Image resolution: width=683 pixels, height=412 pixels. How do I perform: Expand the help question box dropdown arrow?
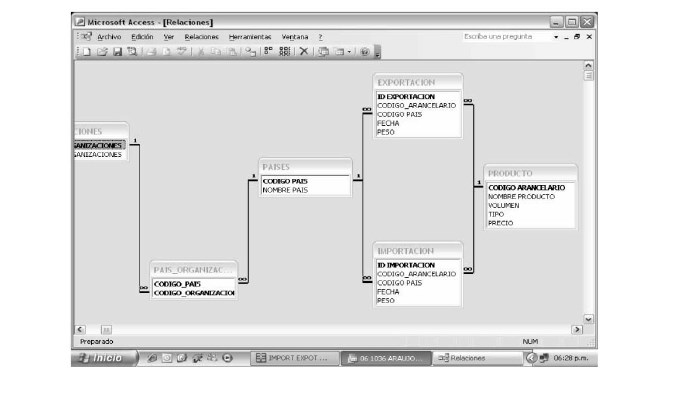[556, 36]
